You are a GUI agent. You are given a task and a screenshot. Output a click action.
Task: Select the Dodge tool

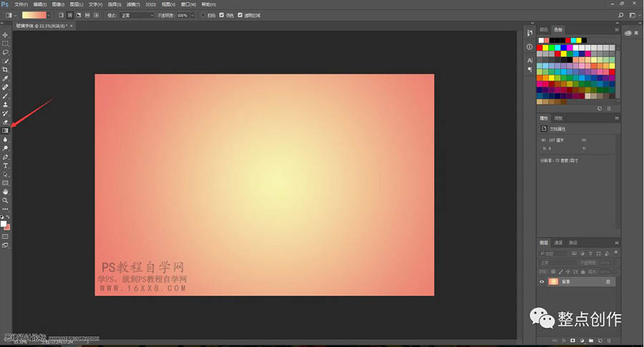pos(5,148)
